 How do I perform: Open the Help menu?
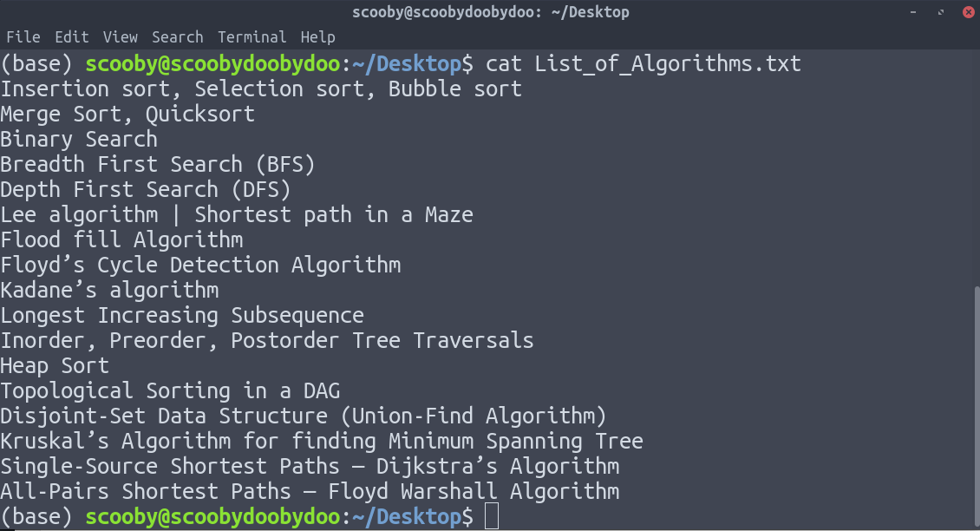(317, 37)
